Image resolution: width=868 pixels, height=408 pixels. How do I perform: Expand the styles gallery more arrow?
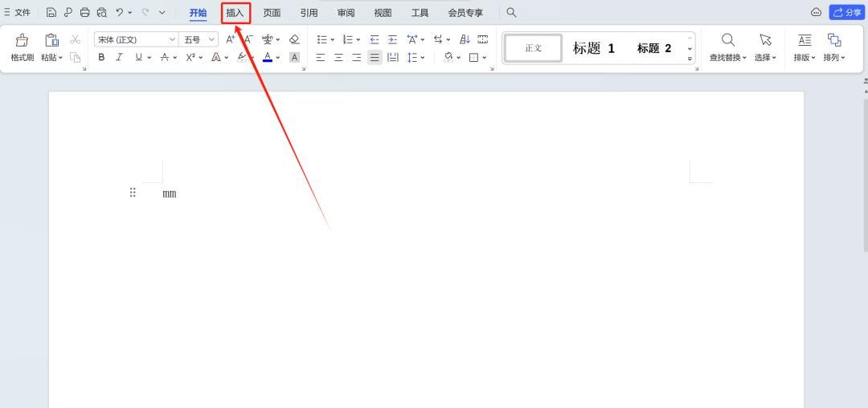[x=690, y=58]
